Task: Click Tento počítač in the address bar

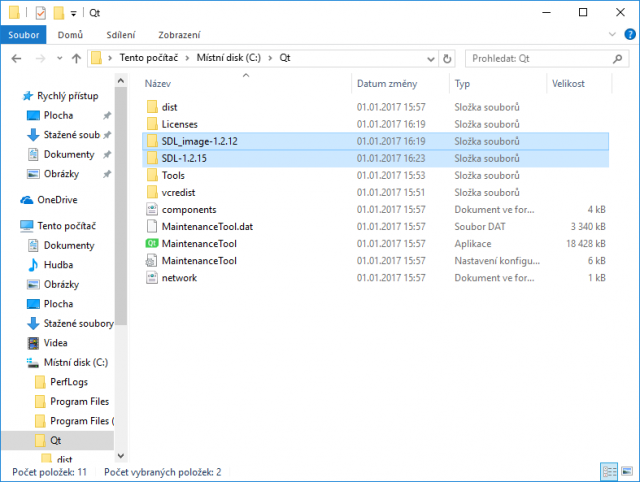Action: point(149,58)
